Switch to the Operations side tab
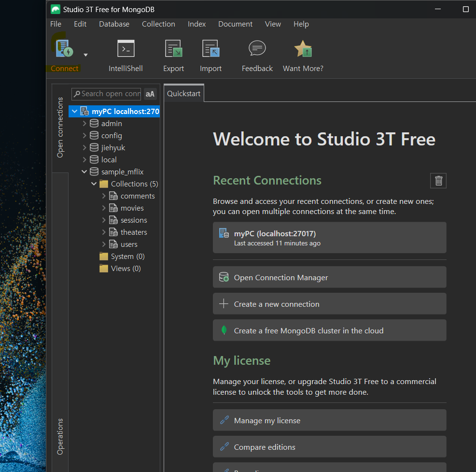The width and height of the screenshot is (476, 472). [x=60, y=436]
